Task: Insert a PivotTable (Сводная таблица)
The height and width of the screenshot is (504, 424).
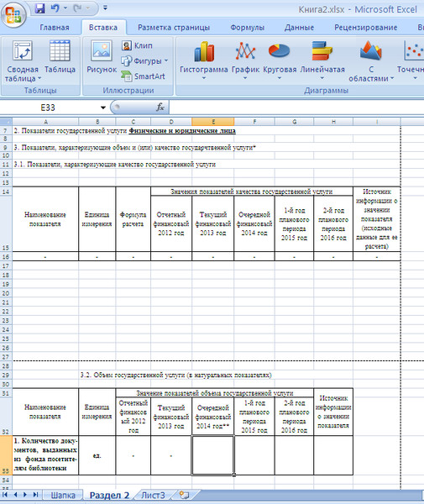Action: click(23, 61)
